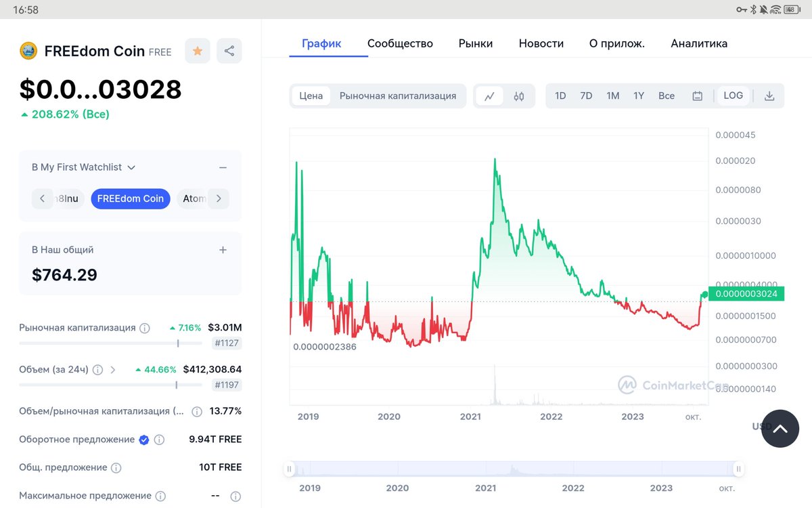Open the График tab

[x=321, y=43]
